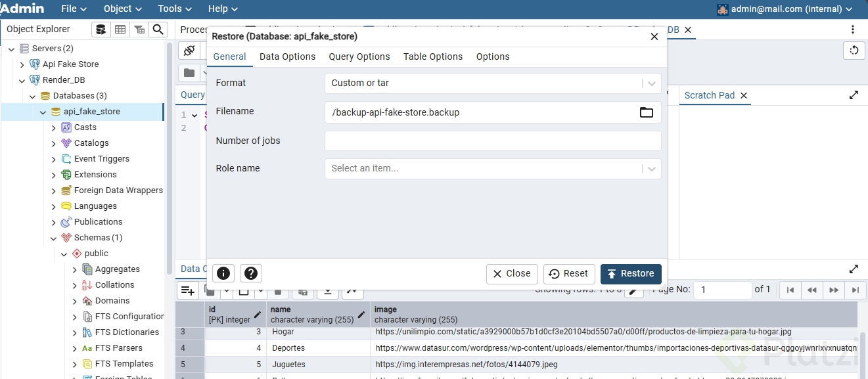
Task: Open the help question mark icon
Action: coord(250,274)
